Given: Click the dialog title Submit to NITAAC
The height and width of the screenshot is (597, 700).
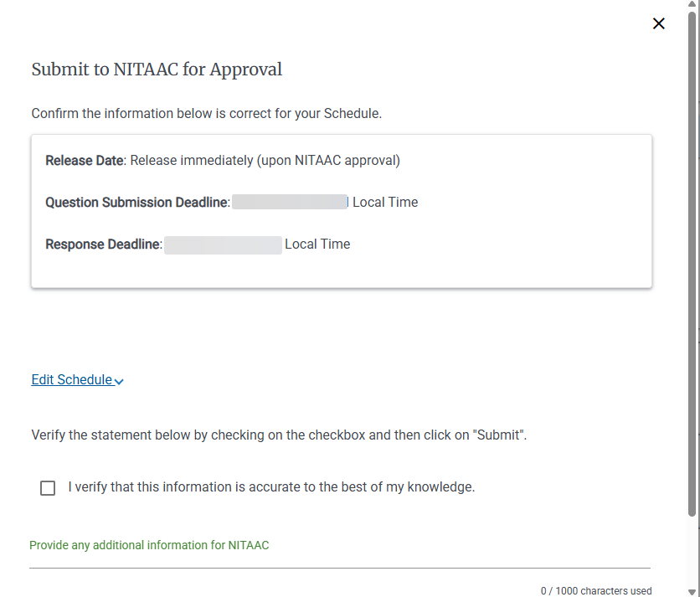Looking at the screenshot, I should click(156, 69).
